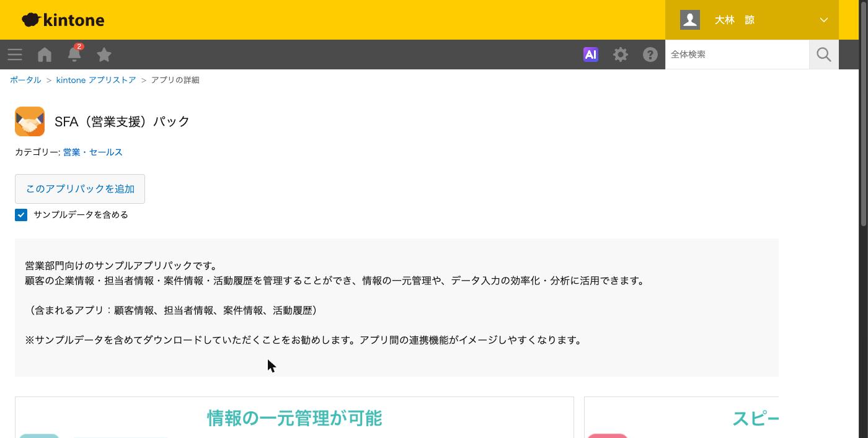Click the 情報の一元管理が可能 slide image
Image resolution: width=868 pixels, height=438 pixels.
294,418
